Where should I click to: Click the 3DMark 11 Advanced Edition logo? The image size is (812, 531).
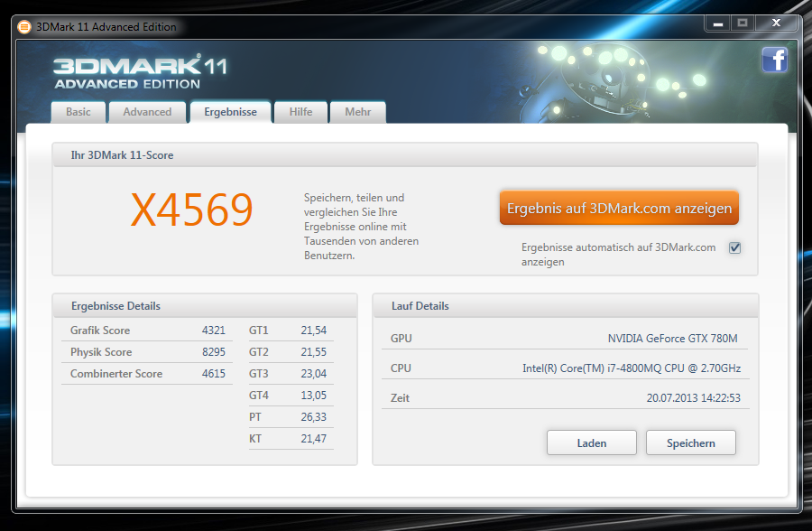pos(140,71)
